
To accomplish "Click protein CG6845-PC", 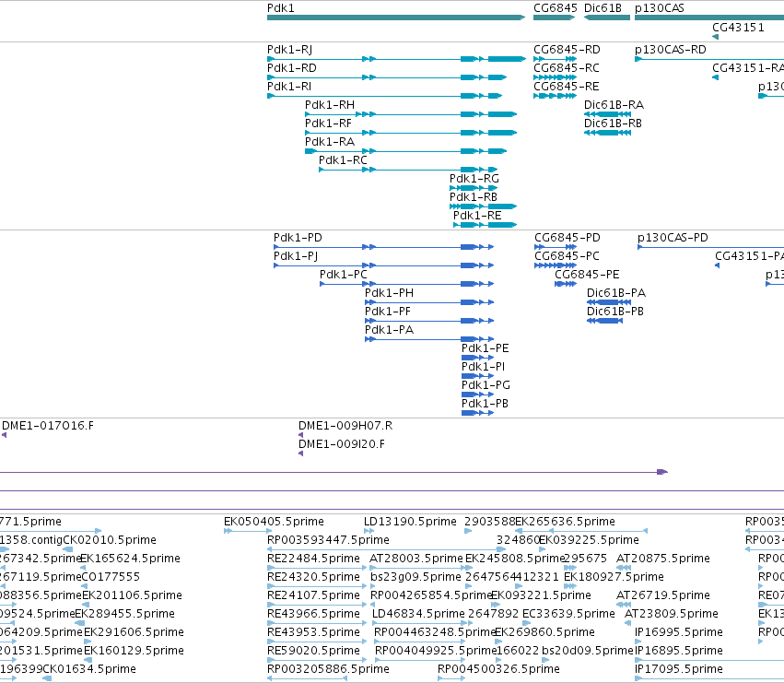I will [x=556, y=265].
